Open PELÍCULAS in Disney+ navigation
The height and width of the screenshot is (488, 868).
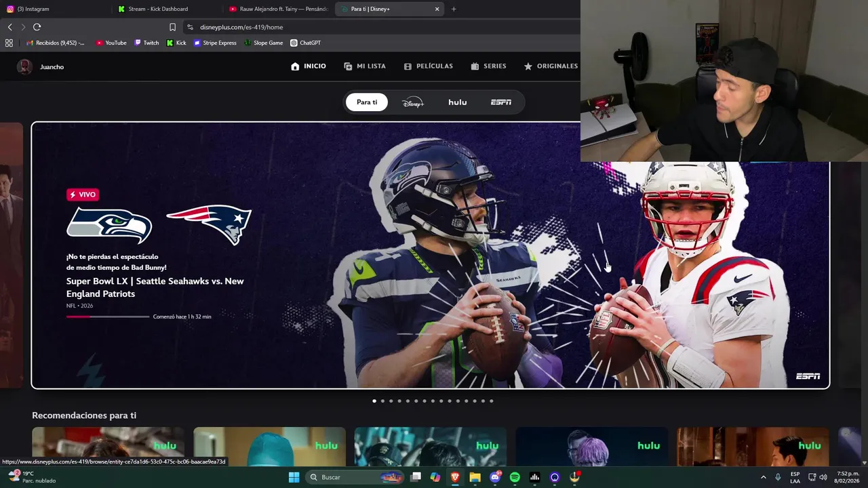[x=428, y=66]
